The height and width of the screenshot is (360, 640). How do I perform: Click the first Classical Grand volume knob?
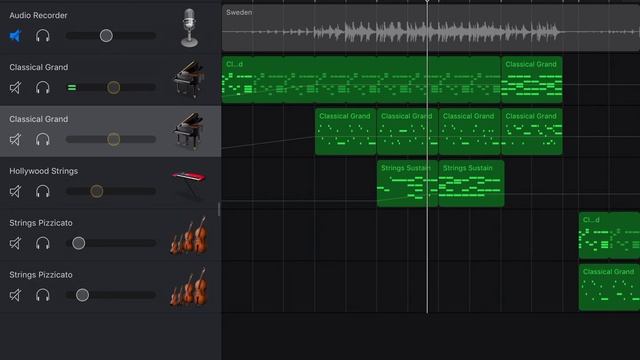(113, 87)
